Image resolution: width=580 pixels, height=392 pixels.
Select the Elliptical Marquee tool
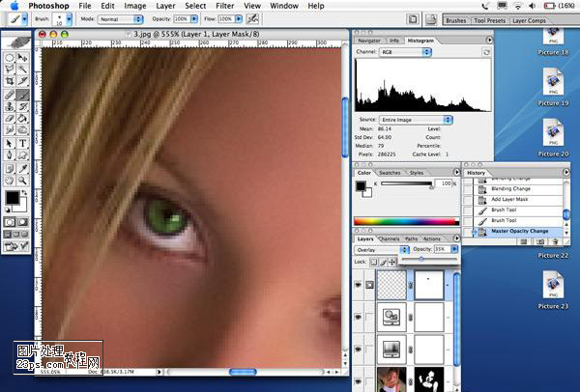point(10,58)
